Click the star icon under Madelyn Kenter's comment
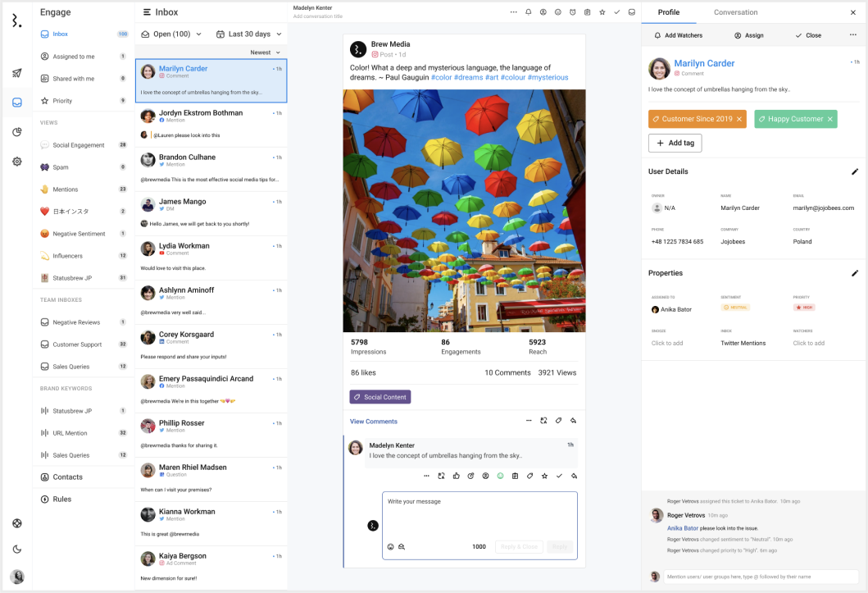 545,477
